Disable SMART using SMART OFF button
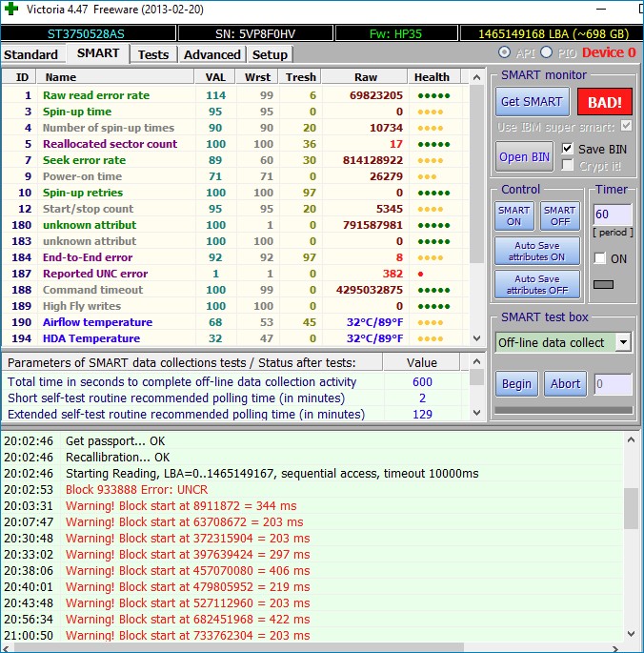 559,215
